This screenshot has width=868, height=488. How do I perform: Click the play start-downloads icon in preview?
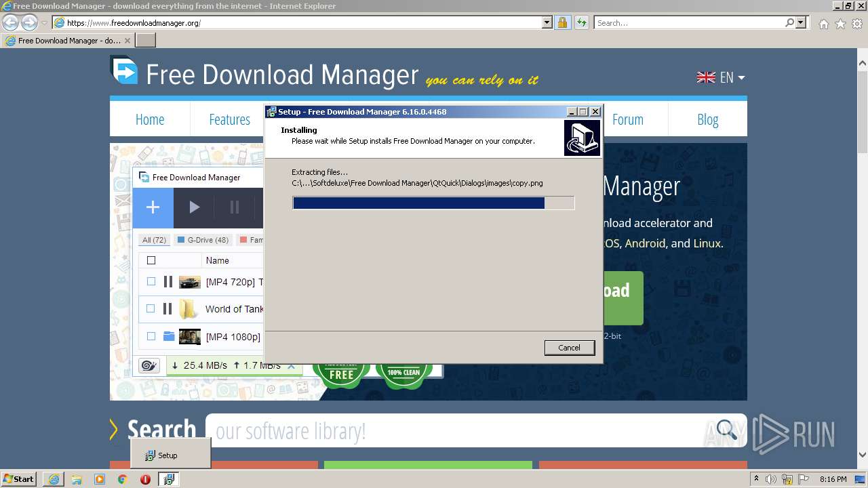[x=194, y=207]
